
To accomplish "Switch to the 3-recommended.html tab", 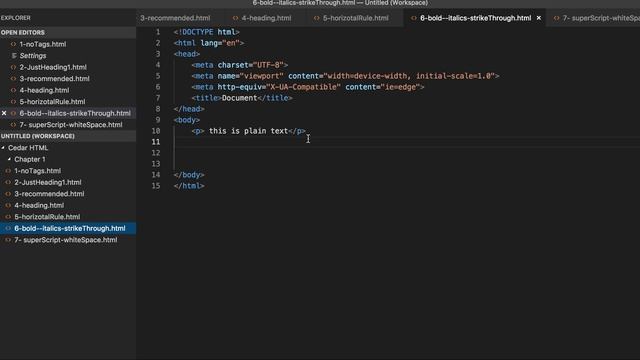I will coord(175,18).
